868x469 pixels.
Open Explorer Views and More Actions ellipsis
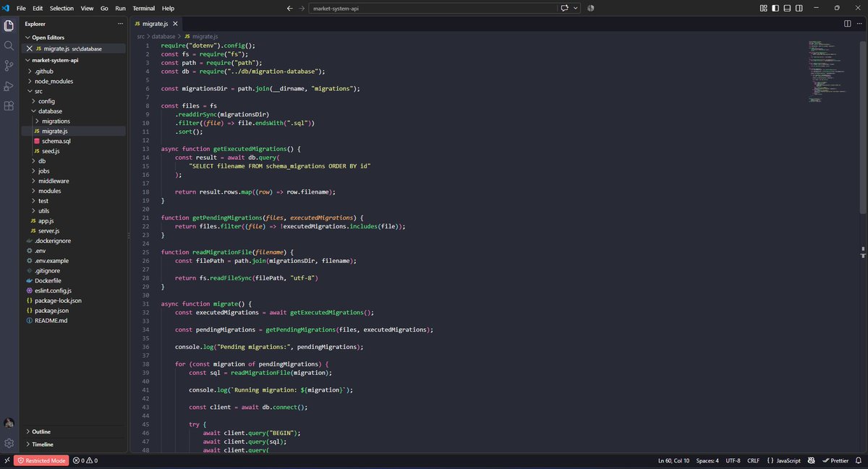click(x=121, y=24)
